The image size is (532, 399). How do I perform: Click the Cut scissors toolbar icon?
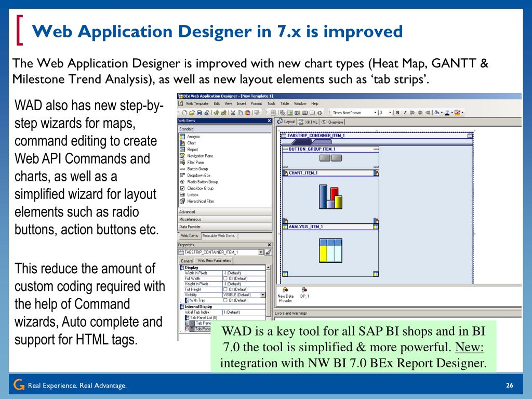tap(233, 113)
